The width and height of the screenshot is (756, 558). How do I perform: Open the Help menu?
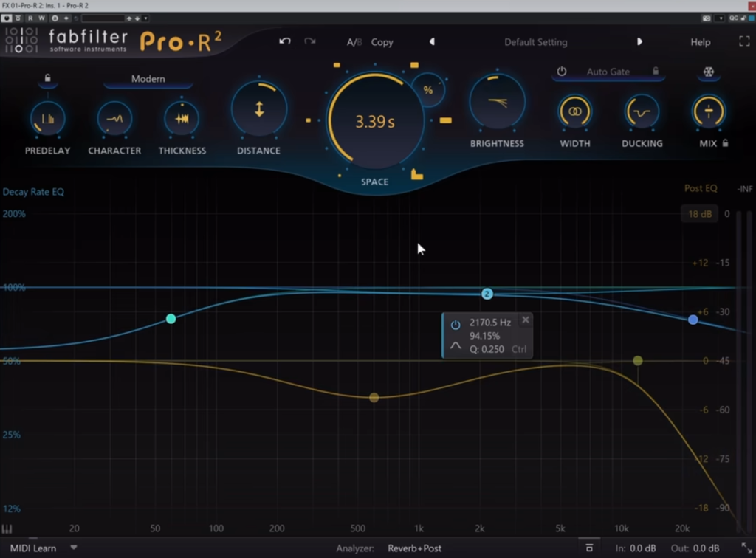(700, 42)
